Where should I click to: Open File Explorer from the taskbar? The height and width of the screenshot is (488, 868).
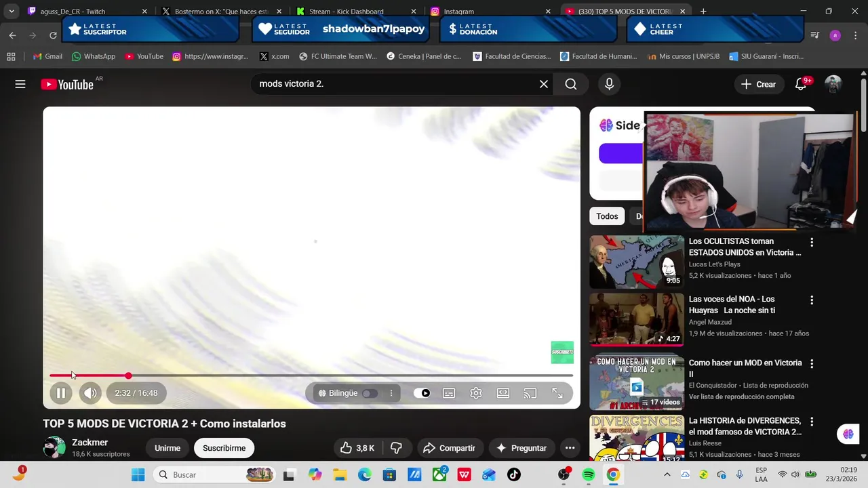click(x=339, y=474)
